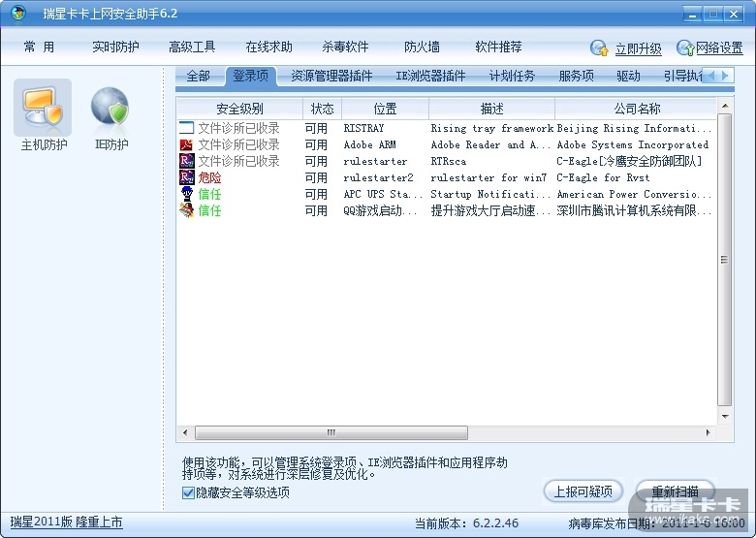Click the 重新扫描 button
The height and width of the screenshot is (538, 756).
click(675, 491)
